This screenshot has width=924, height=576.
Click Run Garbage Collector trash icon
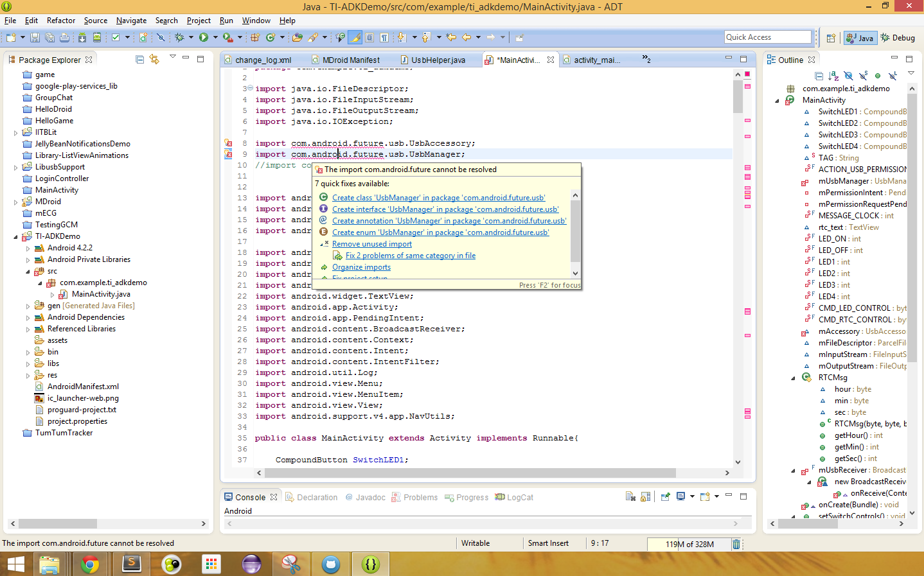coord(736,544)
